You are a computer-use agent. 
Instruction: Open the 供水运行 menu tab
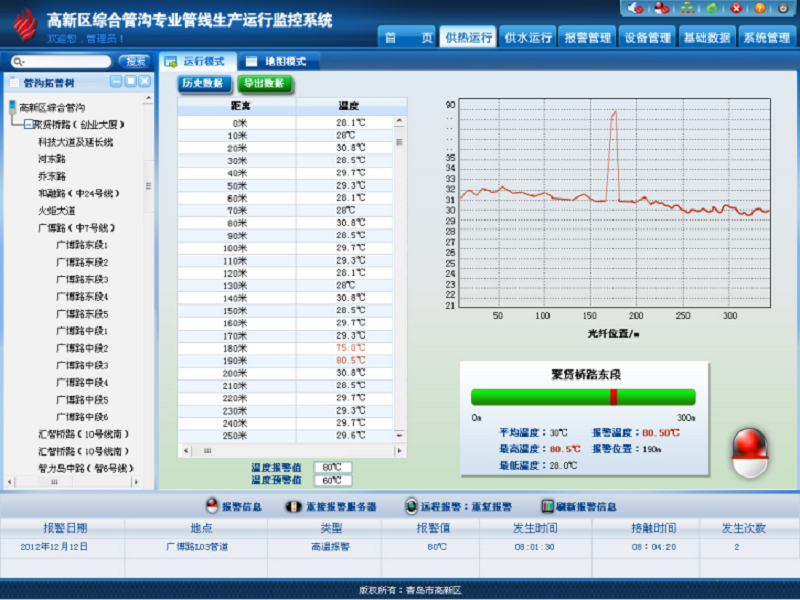(527, 38)
